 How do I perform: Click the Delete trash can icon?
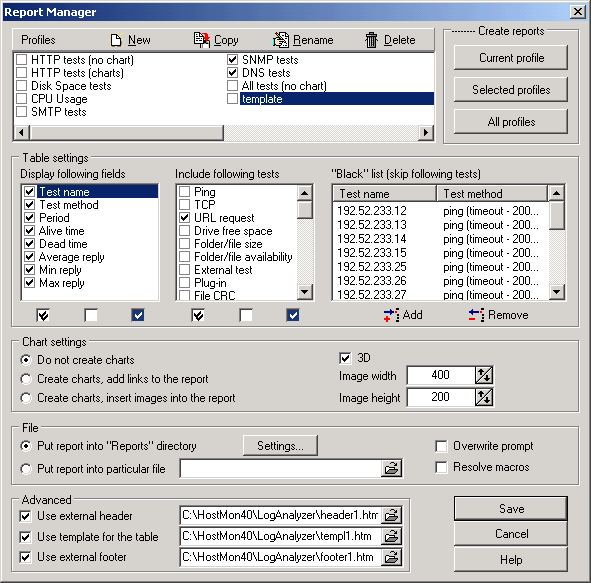coord(371,40)
